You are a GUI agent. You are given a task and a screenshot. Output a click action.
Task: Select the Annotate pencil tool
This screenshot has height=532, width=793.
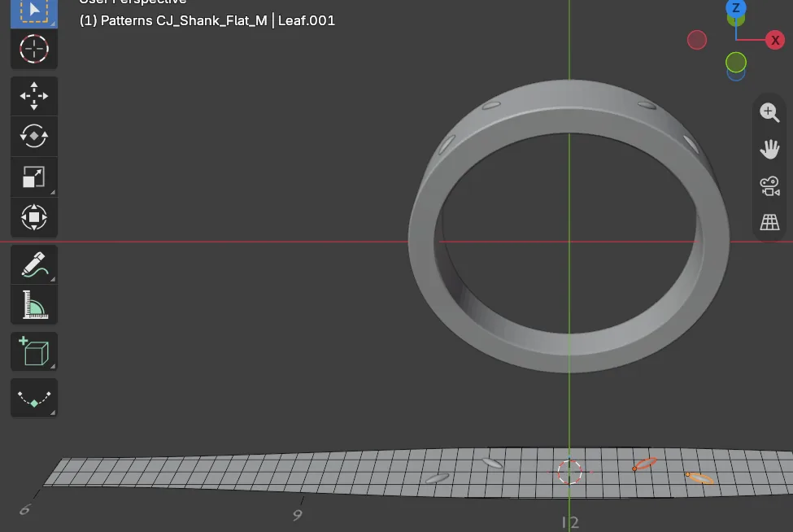pyautogui.click(x=34, y=264)
